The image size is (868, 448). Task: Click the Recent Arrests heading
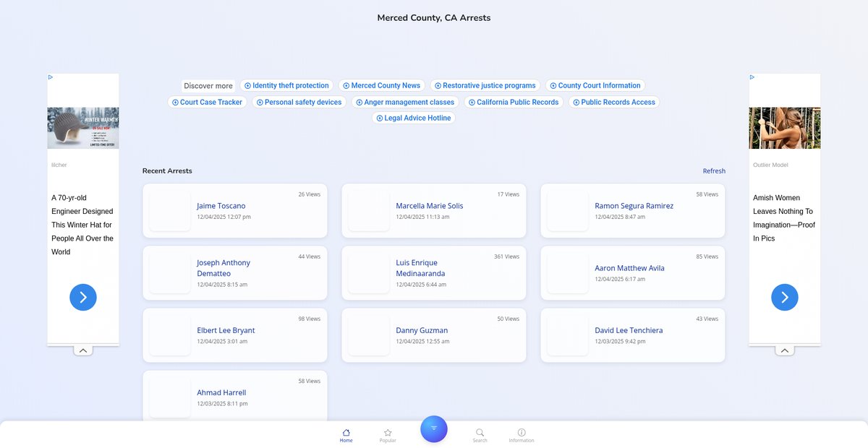pos(167,171)
